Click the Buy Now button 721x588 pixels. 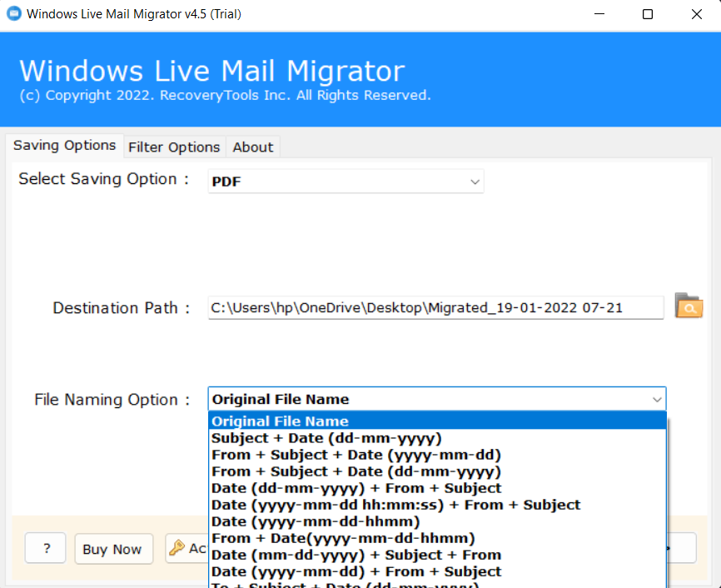[113, 548]
